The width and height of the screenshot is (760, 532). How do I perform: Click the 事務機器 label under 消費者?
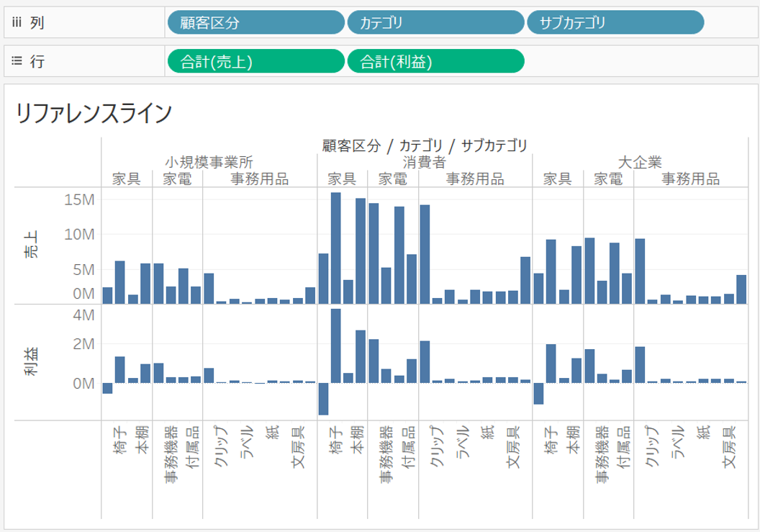(386, 454)
